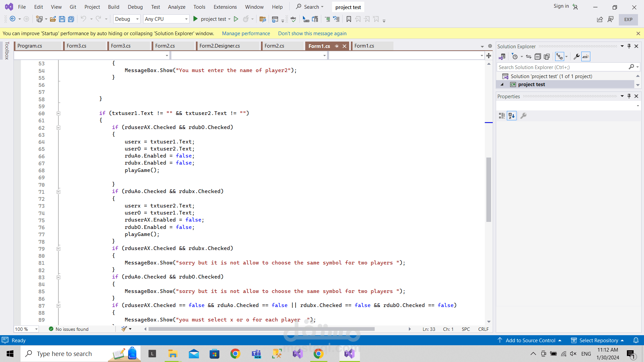Collapse the project test tree node
The image size is (644, 362).
(x=502, y=84)
